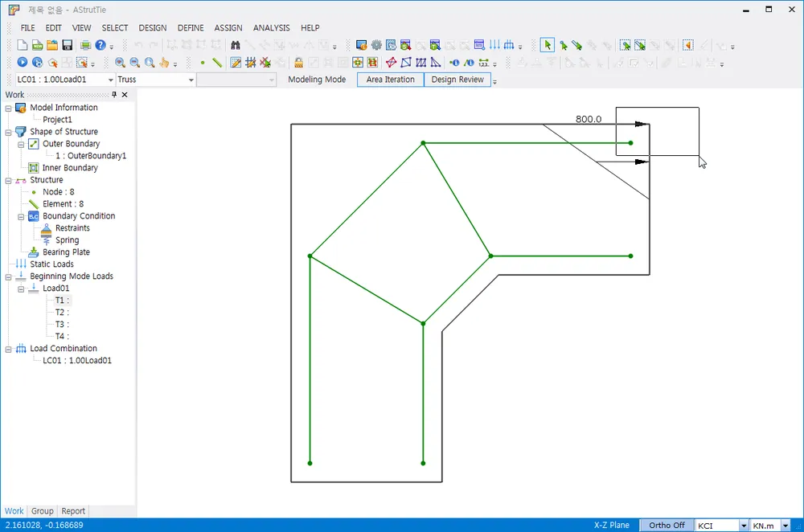Click the load combination toolbar icon
804x532 pixels.
(509, 46)
